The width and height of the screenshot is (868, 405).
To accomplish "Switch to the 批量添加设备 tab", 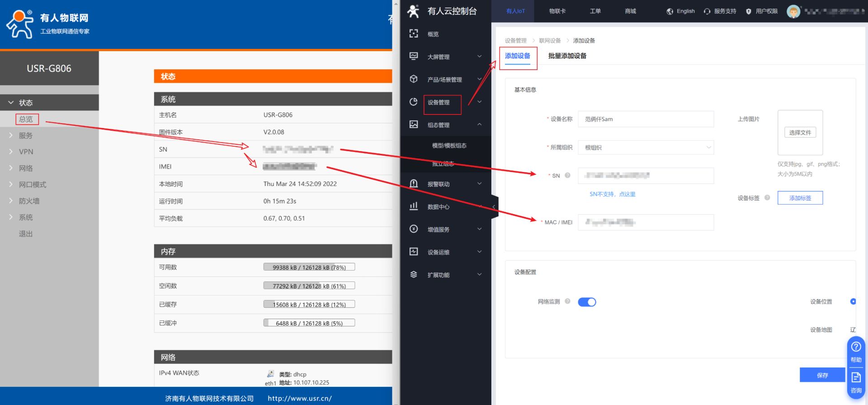I will click(567, 56).
